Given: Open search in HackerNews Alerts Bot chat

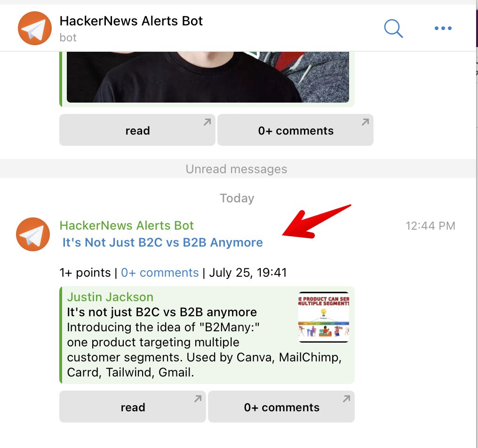Looking at the screenshot, I should click(393, 29).
